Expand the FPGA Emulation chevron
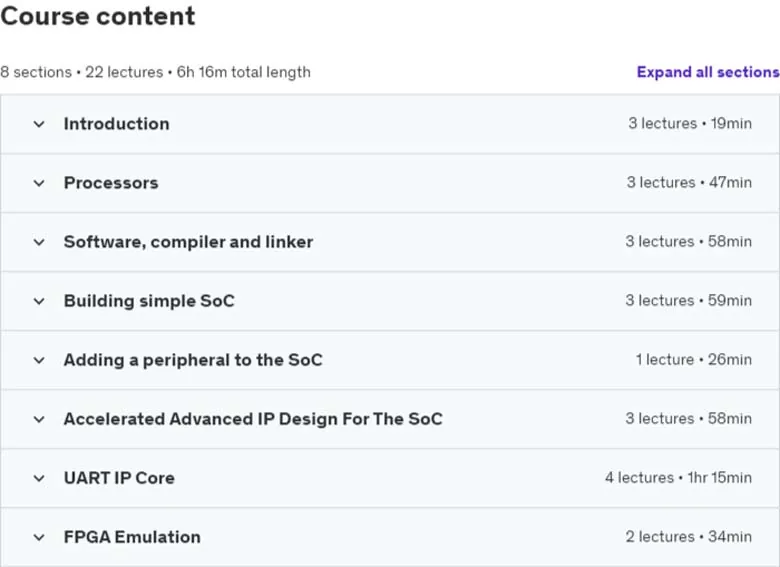The image size is (780, 567). click(39, 537)
